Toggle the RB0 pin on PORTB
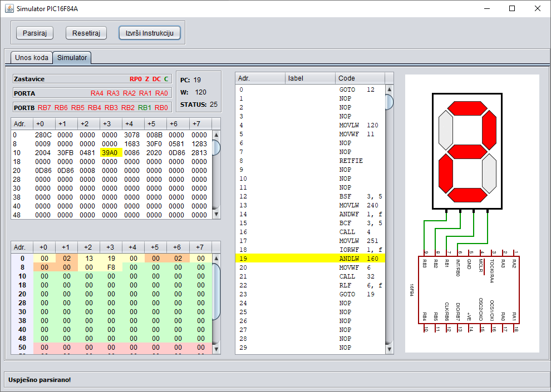551x392 pixels. (x=161, y=108)
